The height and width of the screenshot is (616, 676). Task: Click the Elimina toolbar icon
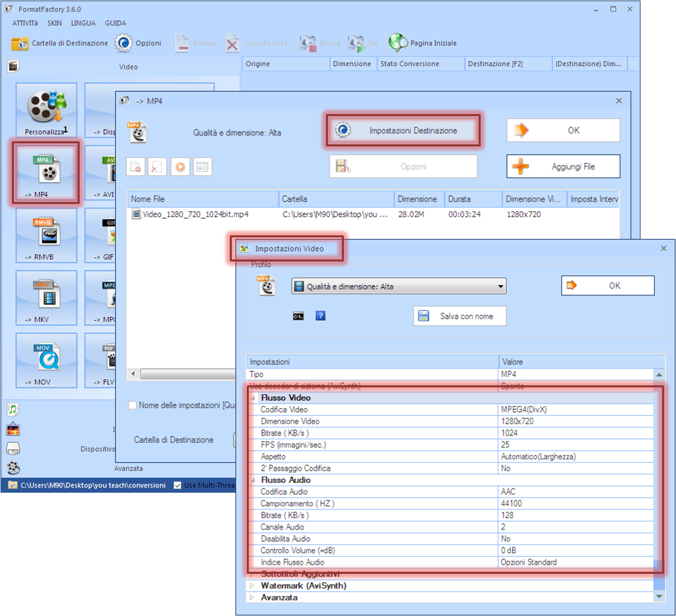181,43
